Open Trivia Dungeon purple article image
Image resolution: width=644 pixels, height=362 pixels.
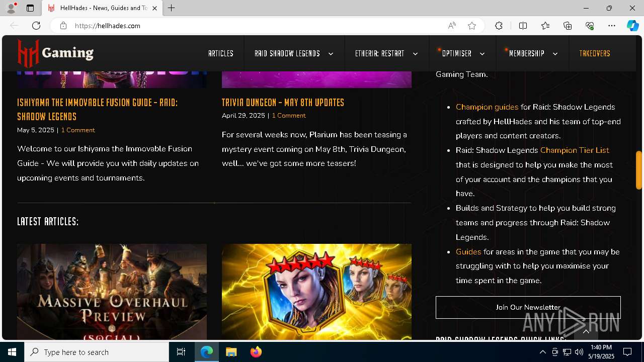pos(316,79)
